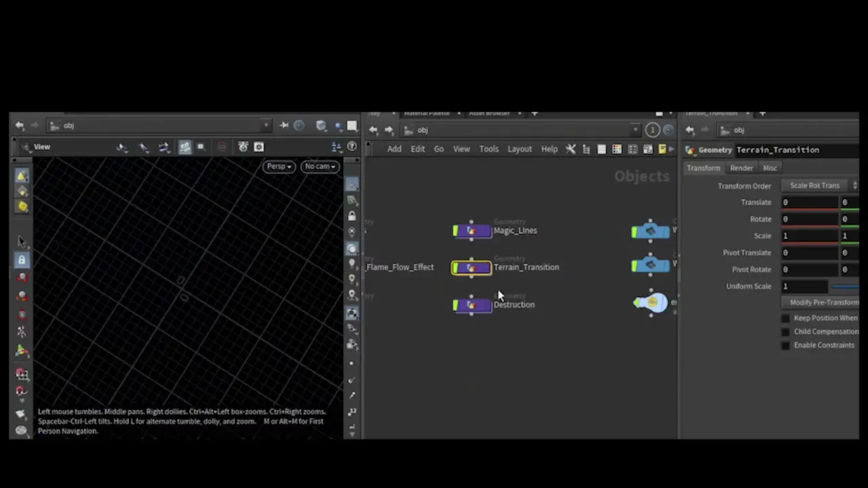Viewport: 868px width, 488px height.
Task: Click the Modify Pre-Transform button
Action: pyautogui.click(x=824, y=302)
